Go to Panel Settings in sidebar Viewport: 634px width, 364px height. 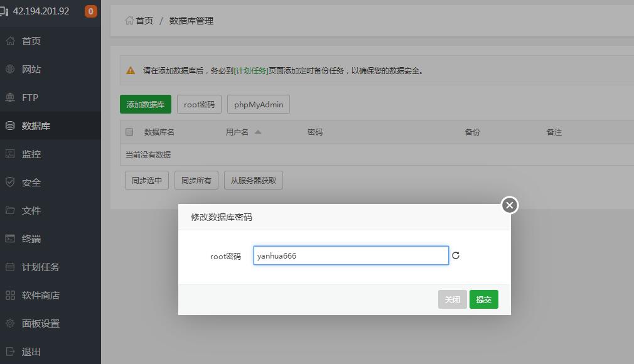point(40,324)
